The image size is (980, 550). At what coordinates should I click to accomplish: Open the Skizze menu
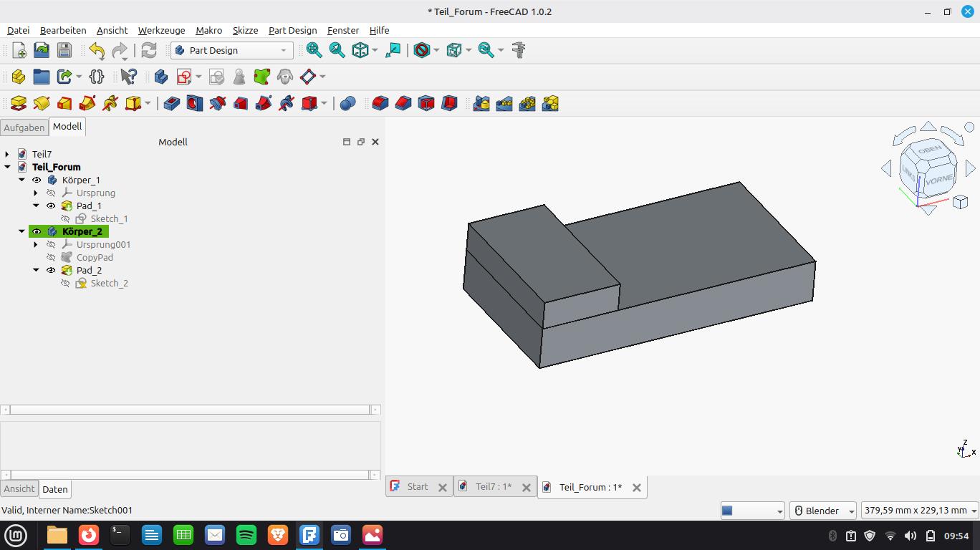point(245,30)
